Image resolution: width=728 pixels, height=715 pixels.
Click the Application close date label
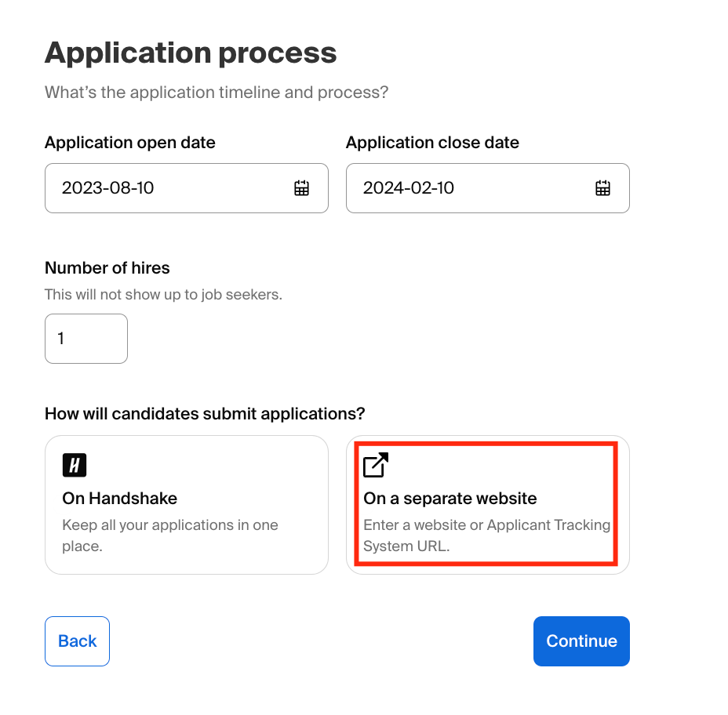pos(432,143)
